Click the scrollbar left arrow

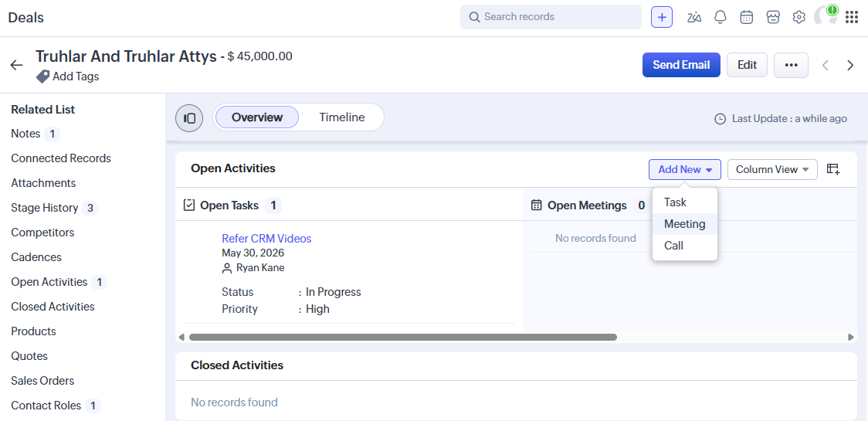tap(181, 337)
